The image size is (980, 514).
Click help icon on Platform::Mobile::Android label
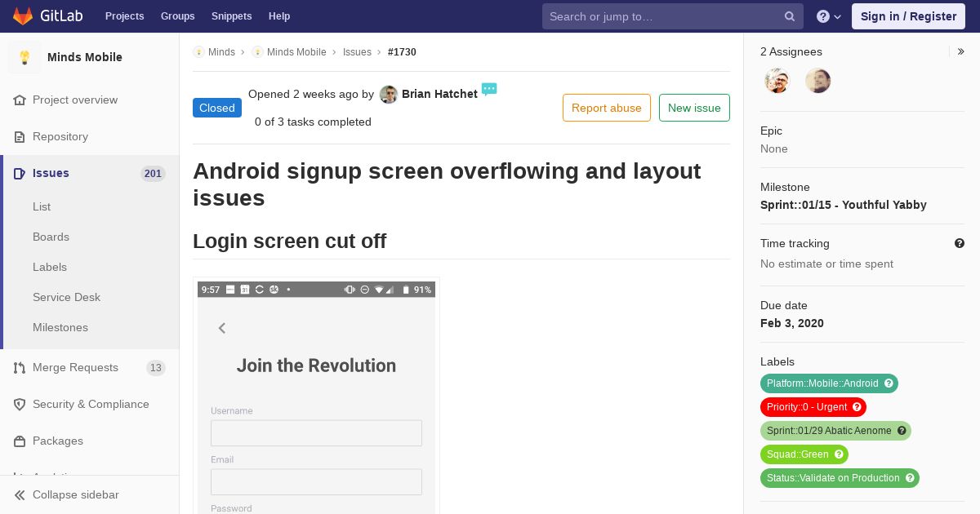[x=889, y=383]
